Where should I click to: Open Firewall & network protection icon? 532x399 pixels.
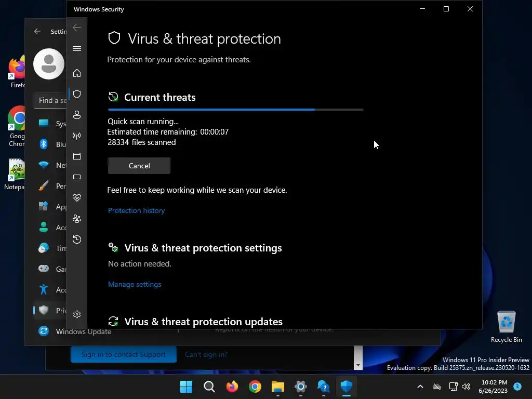77,136
